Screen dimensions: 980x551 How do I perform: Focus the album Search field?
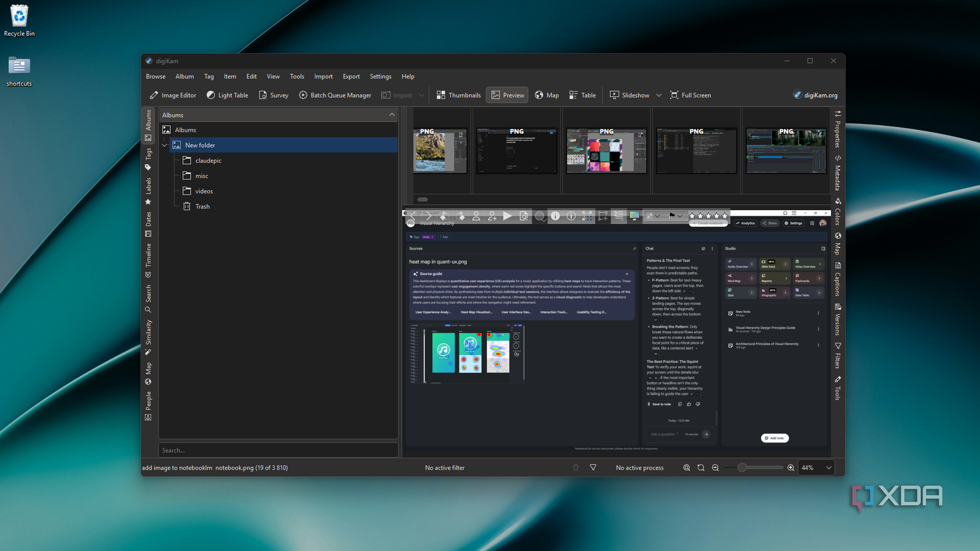pyautogui.click(x=278, y=451)
